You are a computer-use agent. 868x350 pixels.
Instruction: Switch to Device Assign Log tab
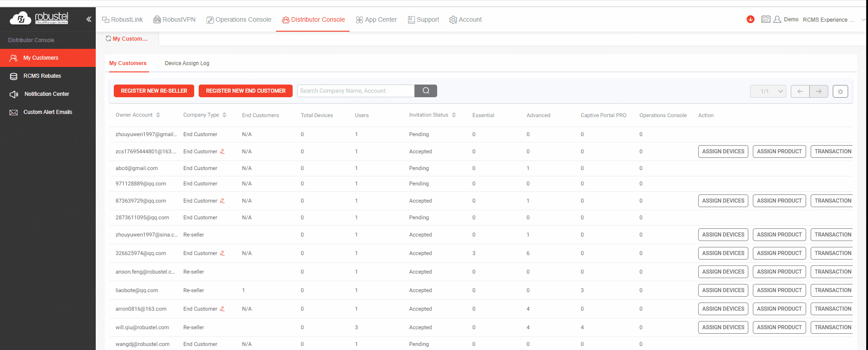point(187,63)
